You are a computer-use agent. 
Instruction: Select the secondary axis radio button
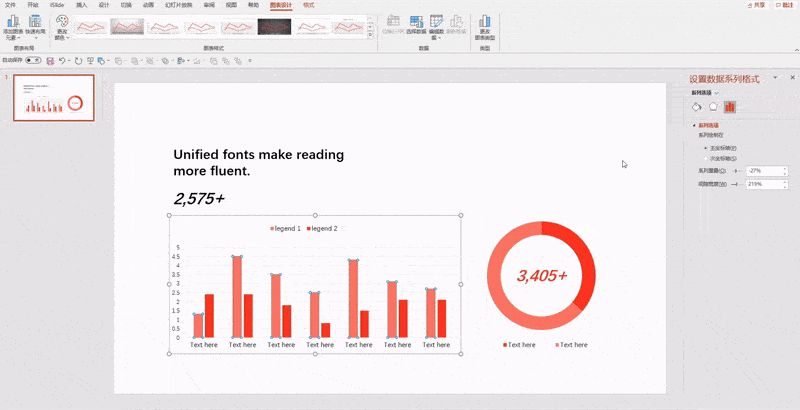coord(706,158)
